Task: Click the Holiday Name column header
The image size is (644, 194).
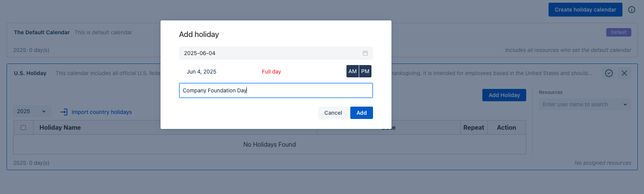Action: (60, 127)
